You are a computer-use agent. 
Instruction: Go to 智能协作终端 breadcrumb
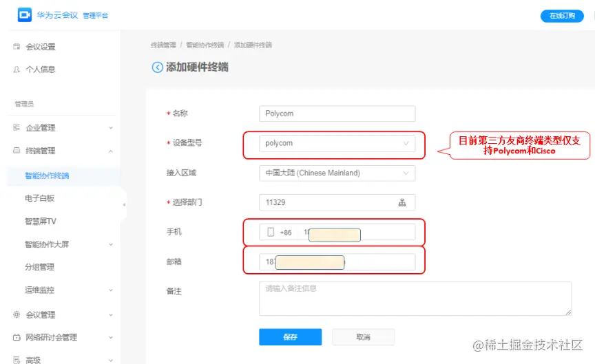pos(205,45)
